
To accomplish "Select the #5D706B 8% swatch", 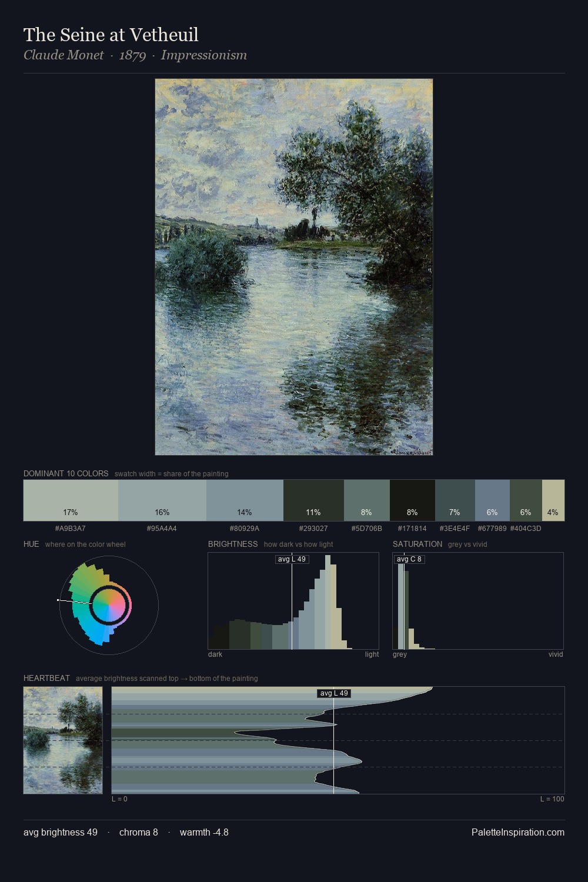I will click(x=367, y=500).
